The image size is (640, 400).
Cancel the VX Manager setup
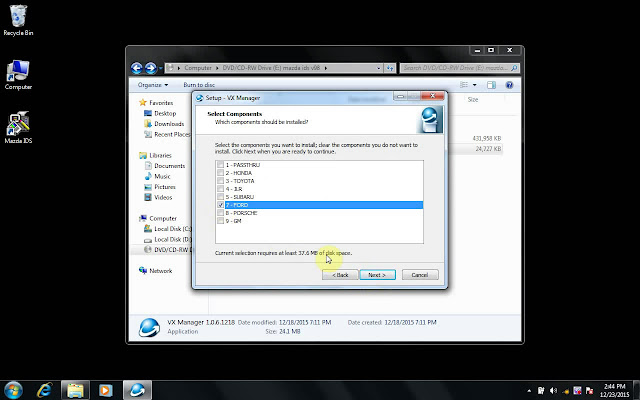click(x=420, y=275)
